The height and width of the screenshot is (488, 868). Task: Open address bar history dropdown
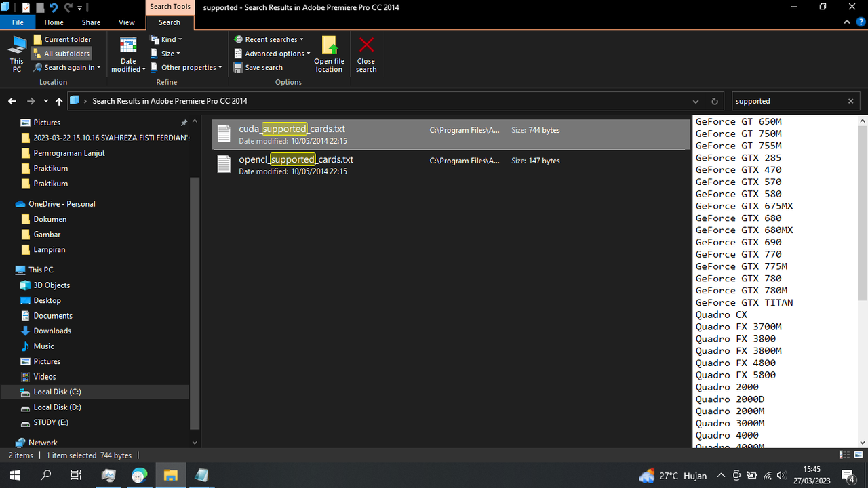coord(696,101)
